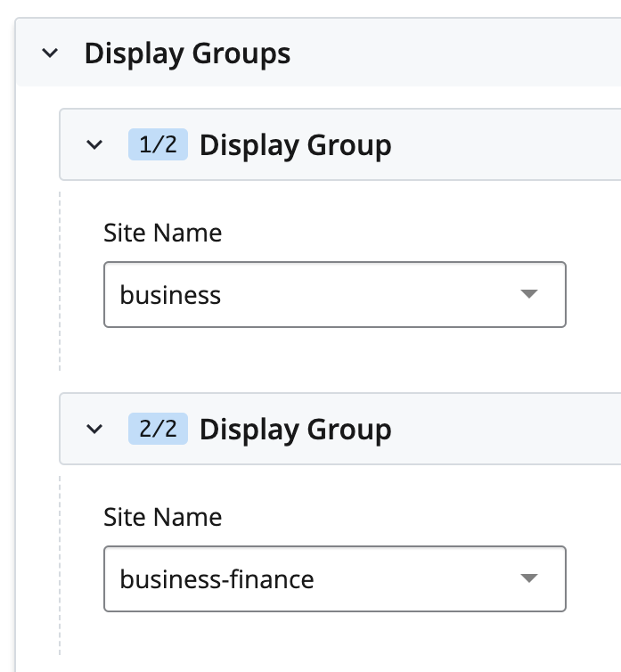
Task: Click the arrow icon in the business dropdown
Action: tap(529, 293)
